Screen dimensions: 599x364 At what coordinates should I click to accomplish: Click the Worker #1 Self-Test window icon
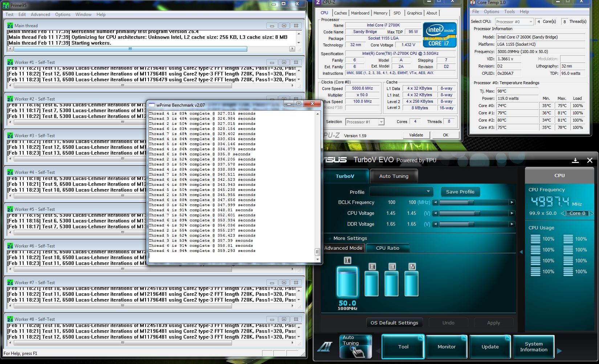(x=10, y=62)
